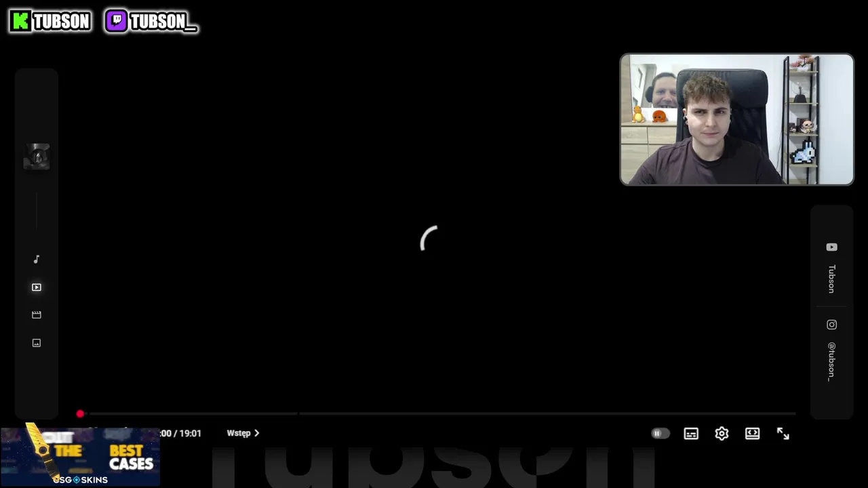Open the video play icon in left sidebar
This screenshot has width=868, height=488.
pos(37,287)
